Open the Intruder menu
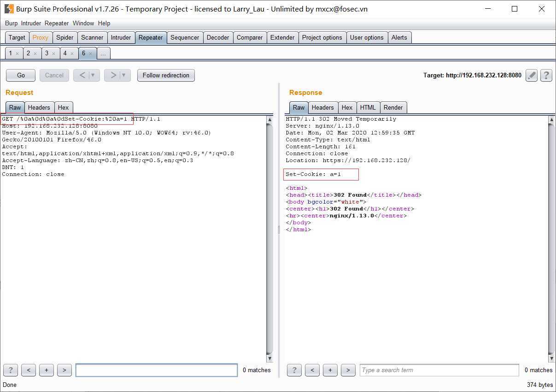This screenshot has height=392, width=556. [31, 23]
